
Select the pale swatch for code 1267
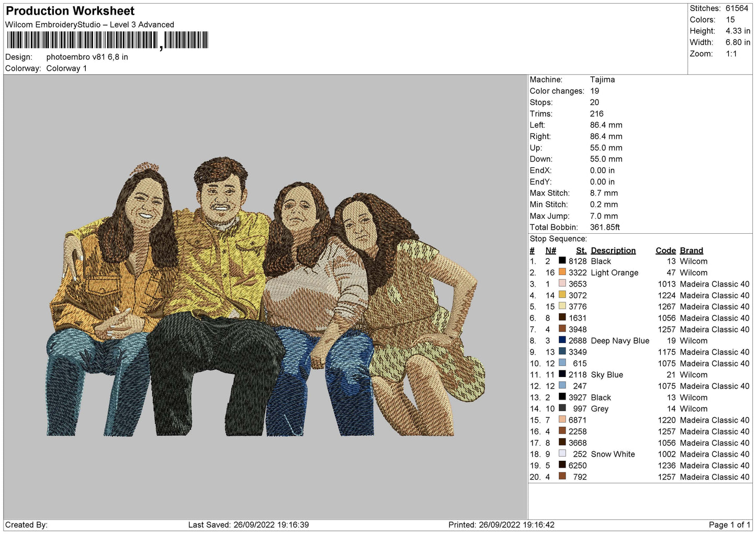point(562,306)
